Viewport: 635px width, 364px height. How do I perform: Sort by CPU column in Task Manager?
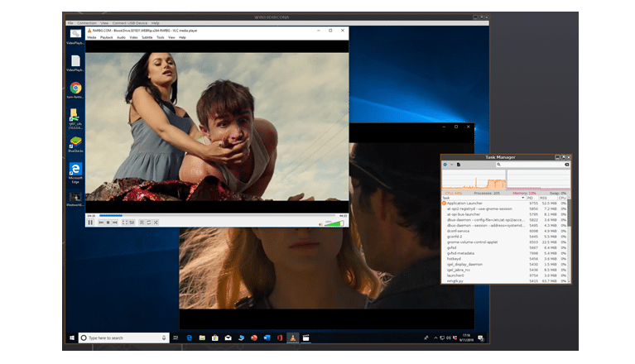click(x=562, y=199)
